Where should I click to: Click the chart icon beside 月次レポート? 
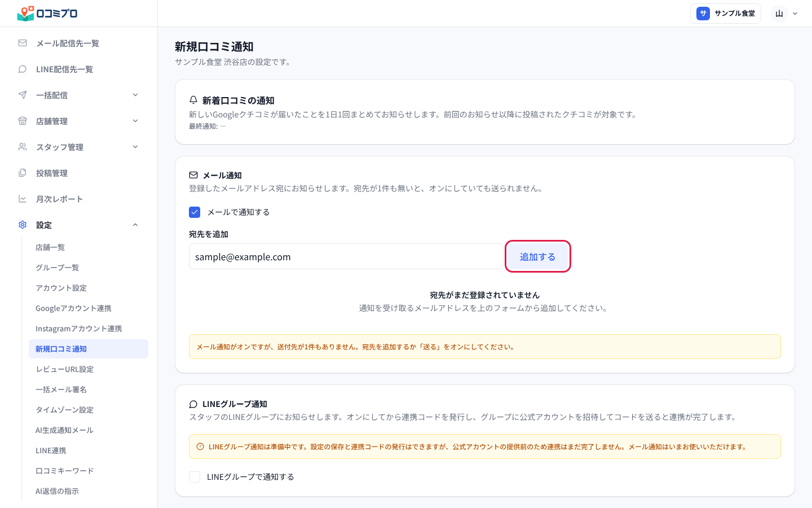click(x=23, y=199)
